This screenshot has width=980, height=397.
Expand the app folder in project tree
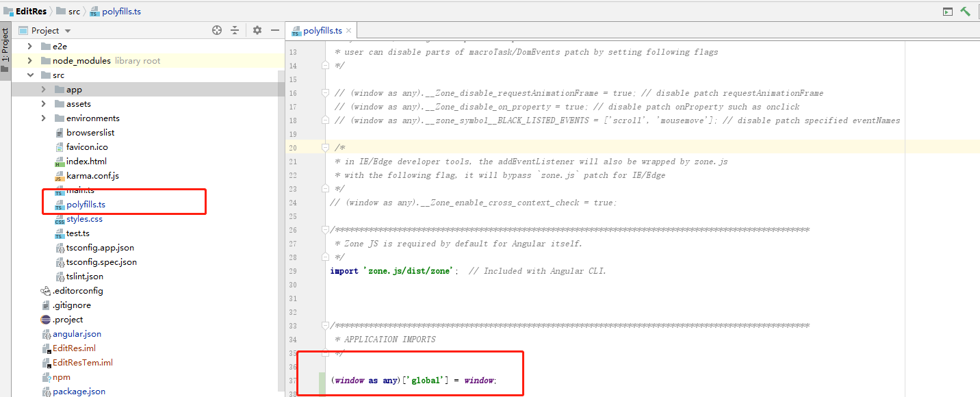coord(42,89)
